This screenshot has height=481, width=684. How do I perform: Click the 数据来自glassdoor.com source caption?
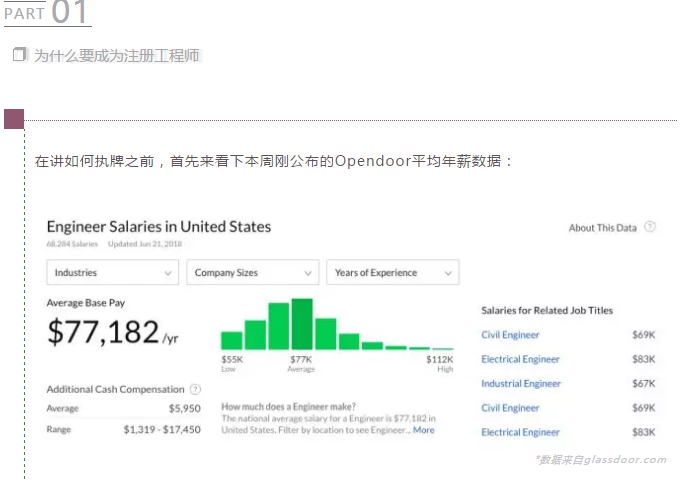pos(600,460)
